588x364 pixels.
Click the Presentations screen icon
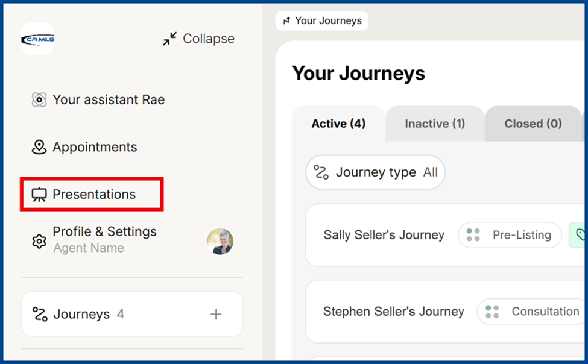pos(39,195)
